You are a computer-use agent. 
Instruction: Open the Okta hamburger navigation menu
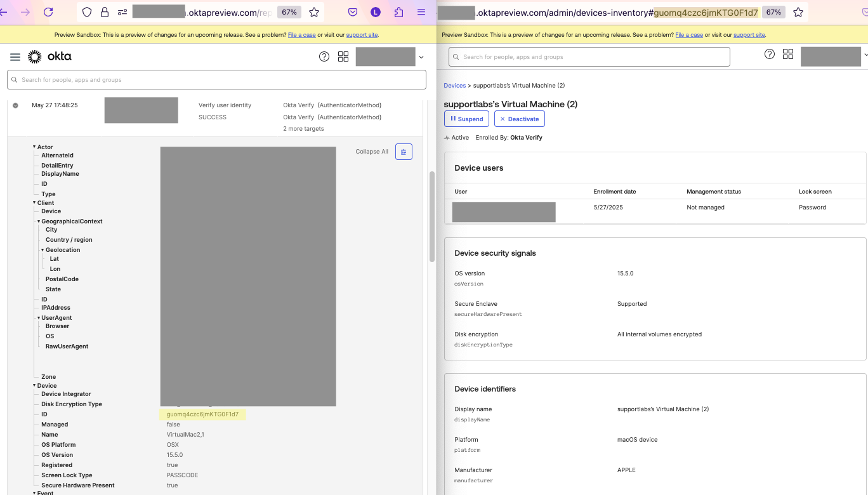[15, 57]
